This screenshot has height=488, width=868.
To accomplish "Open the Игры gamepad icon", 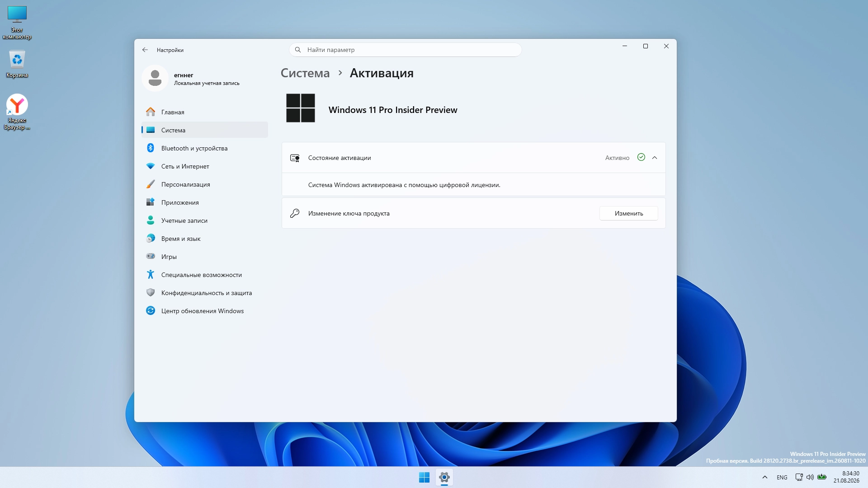I will click(151, 256).
